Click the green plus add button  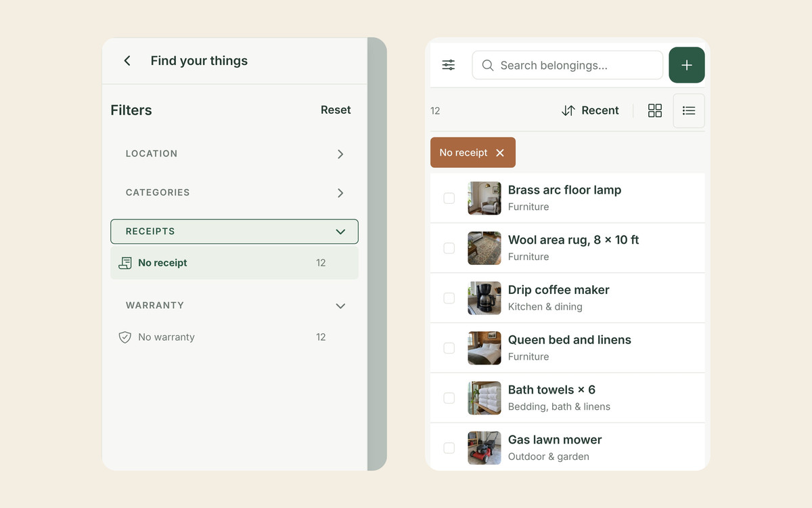tap(687, 65)
